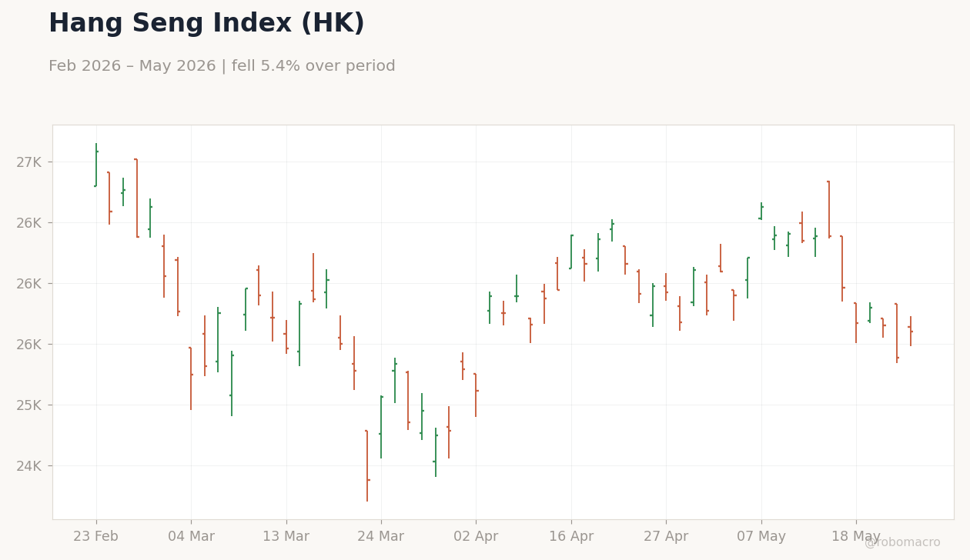Image resolution: width=970 pixels, height=560 pixels.
Task: Select the green bar at 07 May
Action: [x=761, y=211]
